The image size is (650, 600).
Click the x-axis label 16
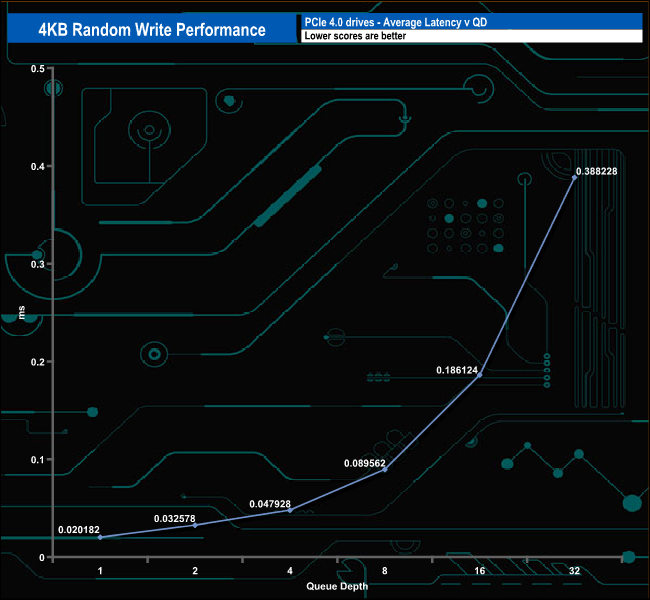click(480, 571)
